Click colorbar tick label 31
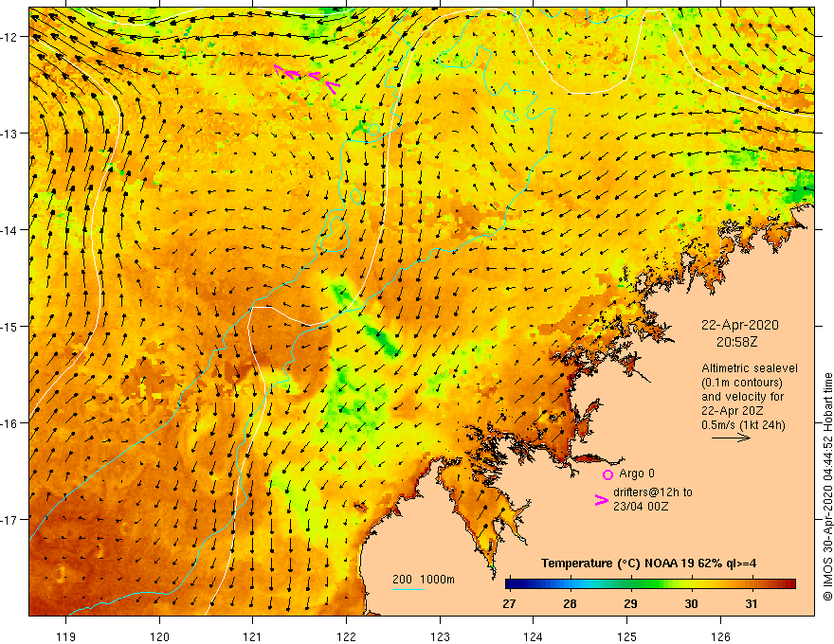This screenshot has height=644, width=834. (751, 603)
